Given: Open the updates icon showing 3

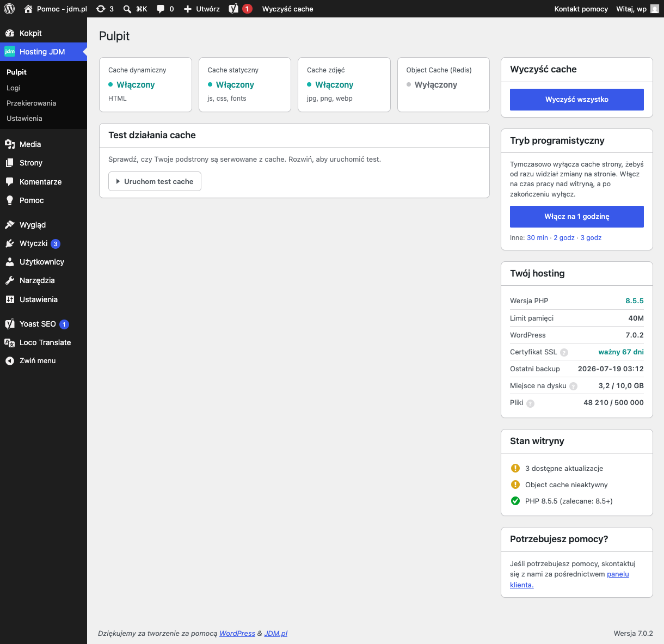Looking at the screenshot, I should (101, 9).
